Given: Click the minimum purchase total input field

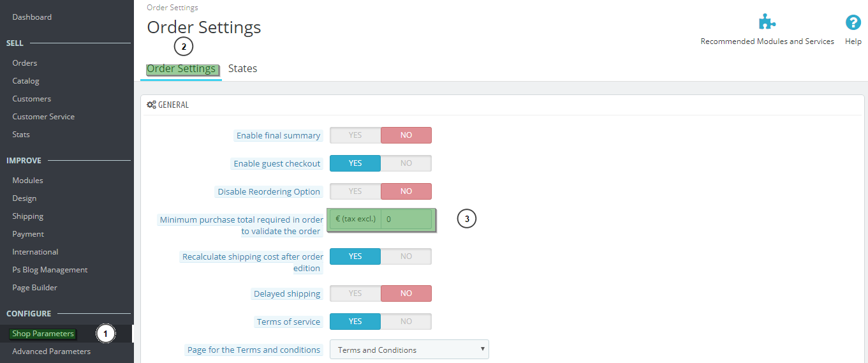Looking at the screenshot, I should click(406, 219).
